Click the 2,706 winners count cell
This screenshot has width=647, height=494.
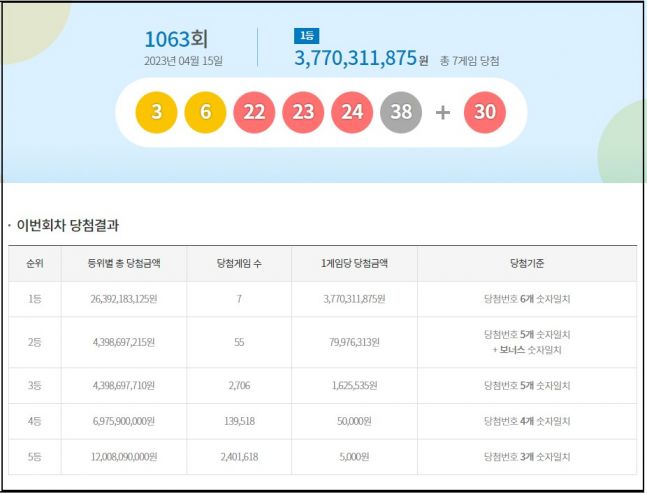click(239, 384)
